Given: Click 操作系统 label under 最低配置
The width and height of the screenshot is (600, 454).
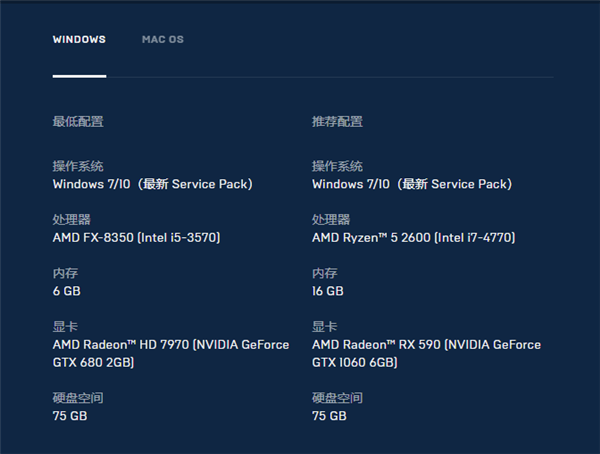Looking at the screenshot, I should (78, 166).
